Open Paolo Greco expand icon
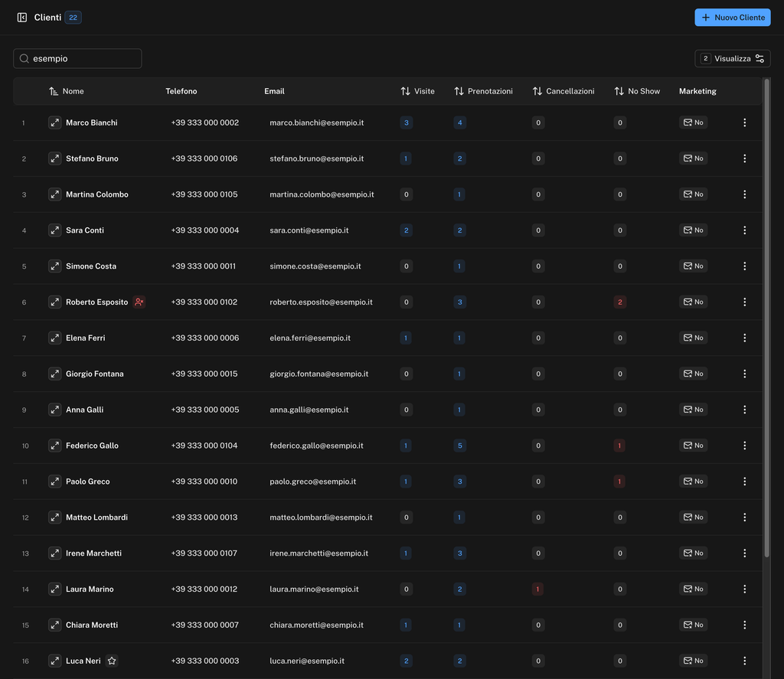This screenshot has width=784, height=679. [x=54, y=482]
